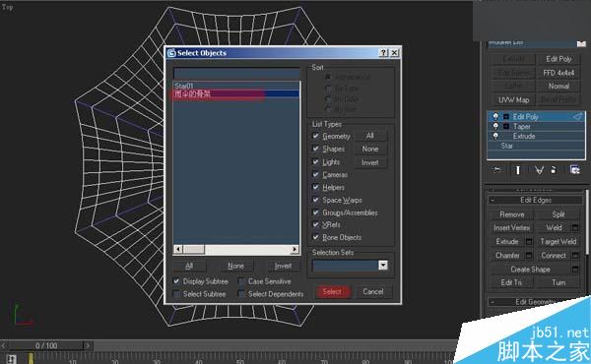Uncheck the Helpers list type
This screenshot has height=364, width=591.
316,187
